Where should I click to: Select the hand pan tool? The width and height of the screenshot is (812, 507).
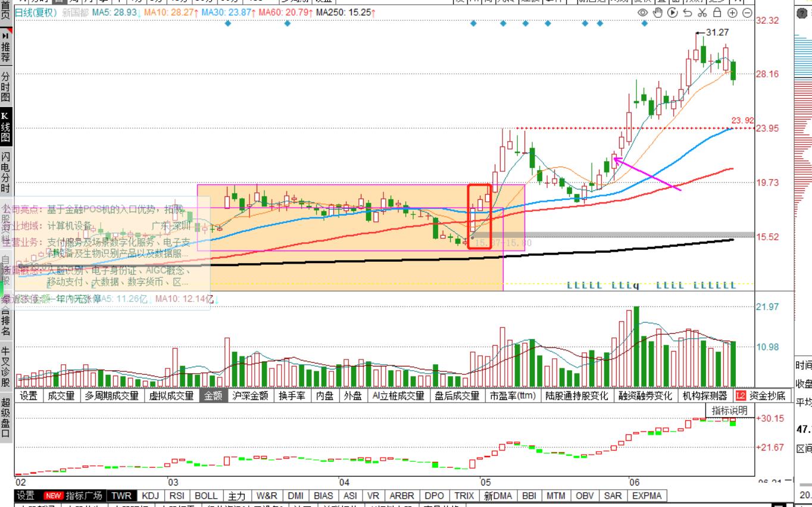pyautogui.click(x=658, y=12)
